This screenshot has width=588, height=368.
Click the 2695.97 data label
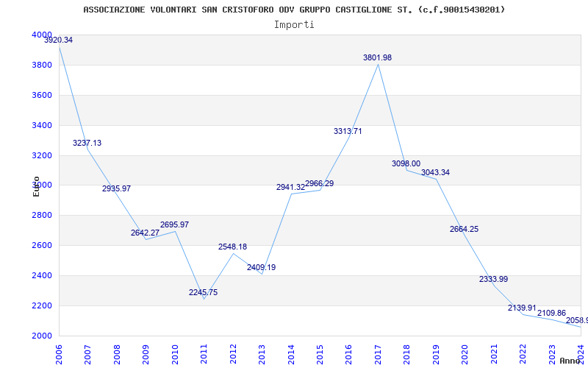[174, 224]
